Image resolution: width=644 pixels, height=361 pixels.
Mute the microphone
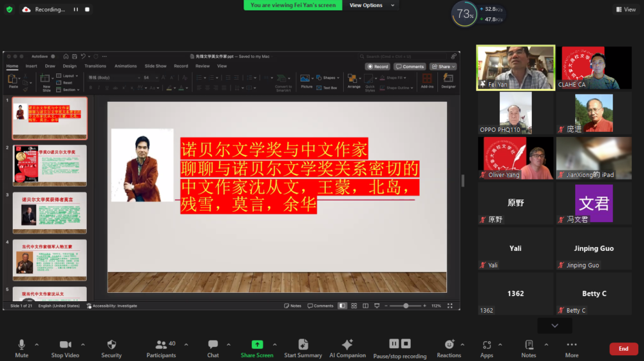pyautogui.click(x=21, y=345)
